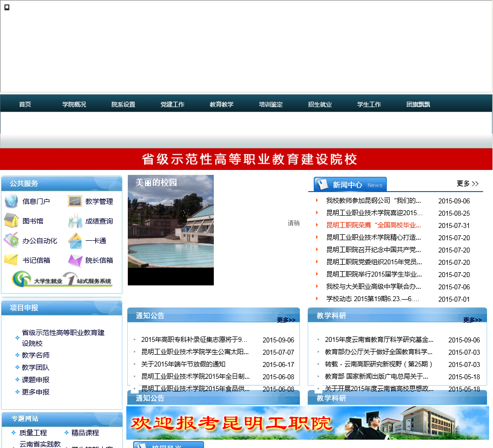
Task: Click 教学名师 in the 项目申报 list
Action: pyautogui.click(x=35, y=355)
